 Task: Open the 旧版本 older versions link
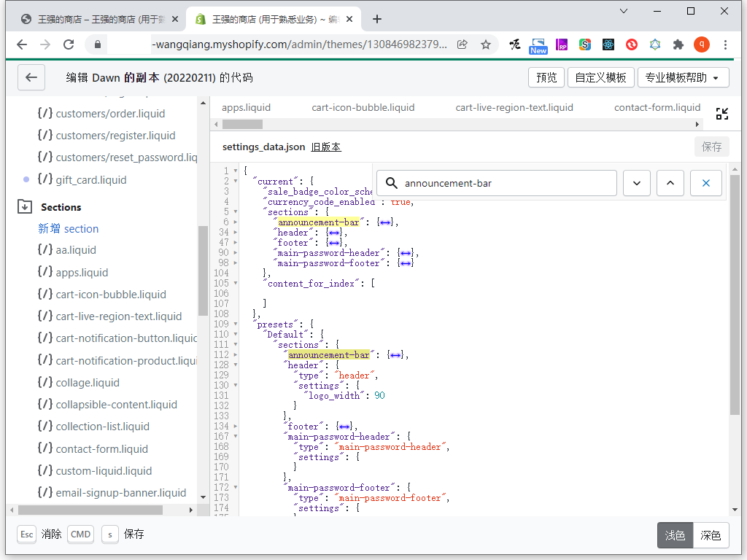[326, 147]
